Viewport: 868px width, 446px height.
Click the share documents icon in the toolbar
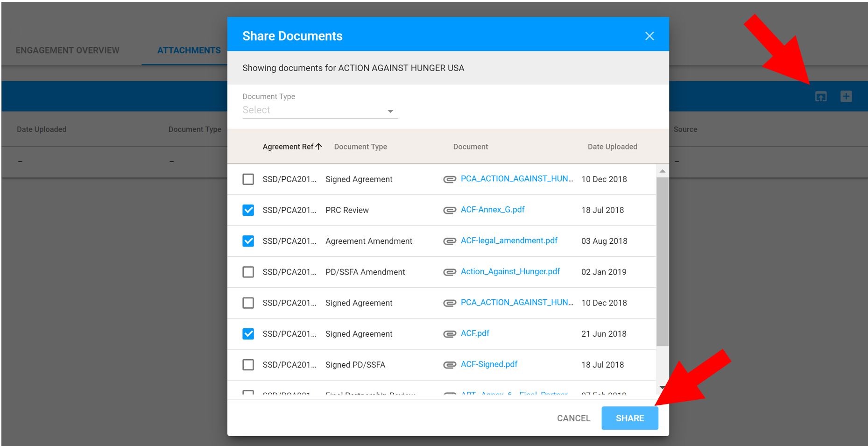tap(822, 96)
